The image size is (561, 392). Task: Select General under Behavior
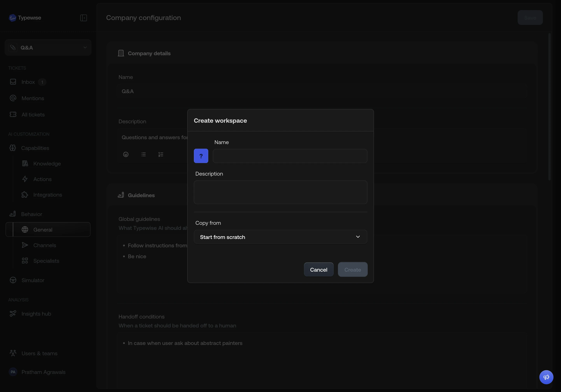tap(43, 229)
